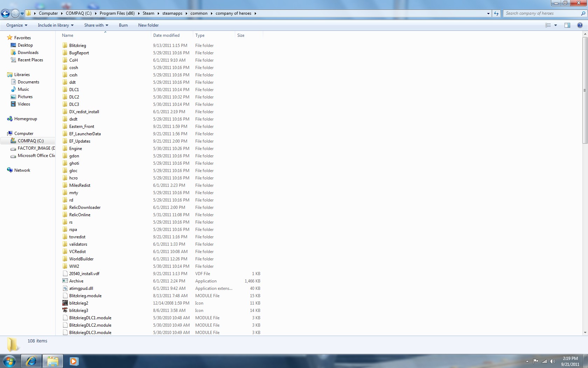Open Downloads in Favorites
The image size is (588, 368).
pos(28,53)
